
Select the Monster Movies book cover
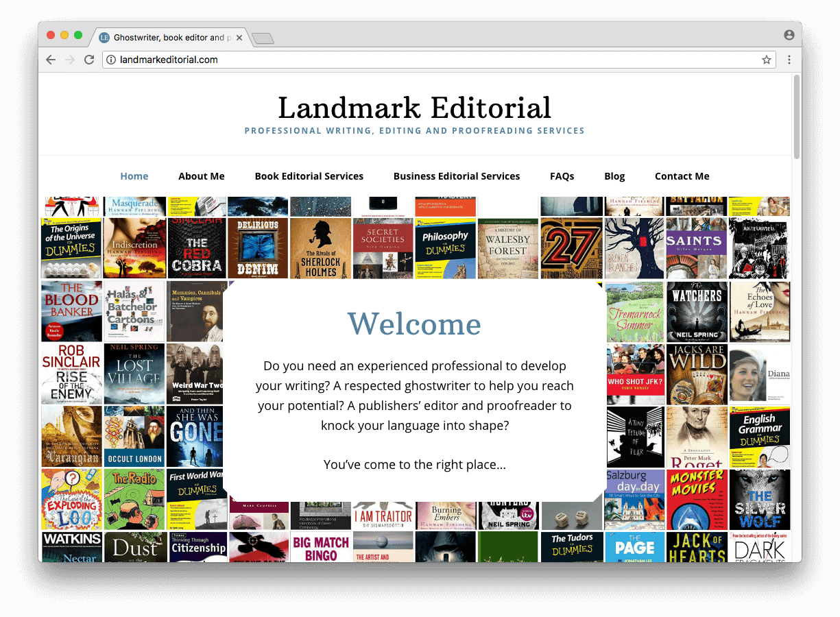coord(697,500)
